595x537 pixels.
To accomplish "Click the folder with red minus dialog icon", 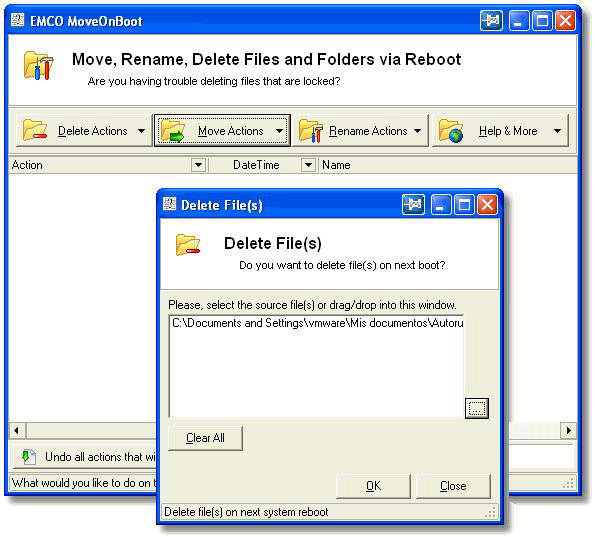I will point(187,245).
